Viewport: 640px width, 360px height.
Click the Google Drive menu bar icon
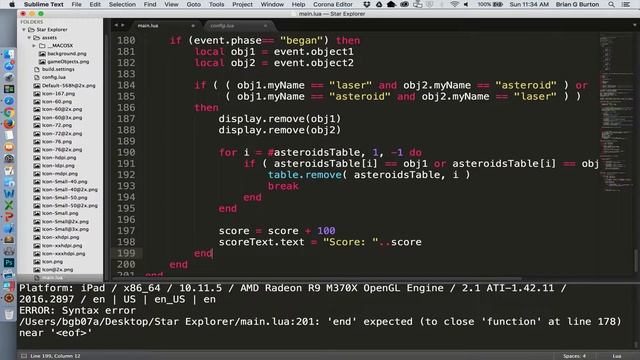tap(379, 4)
